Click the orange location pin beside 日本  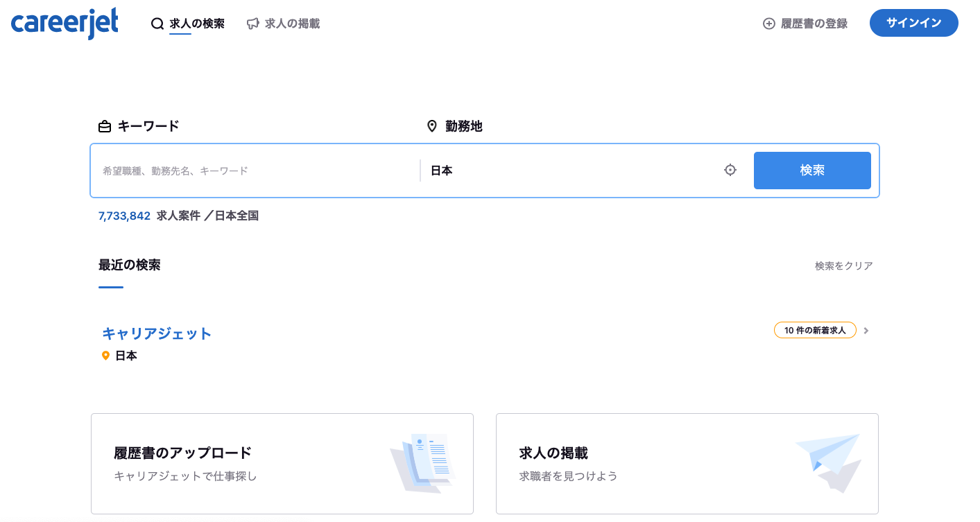click(106, 356)
